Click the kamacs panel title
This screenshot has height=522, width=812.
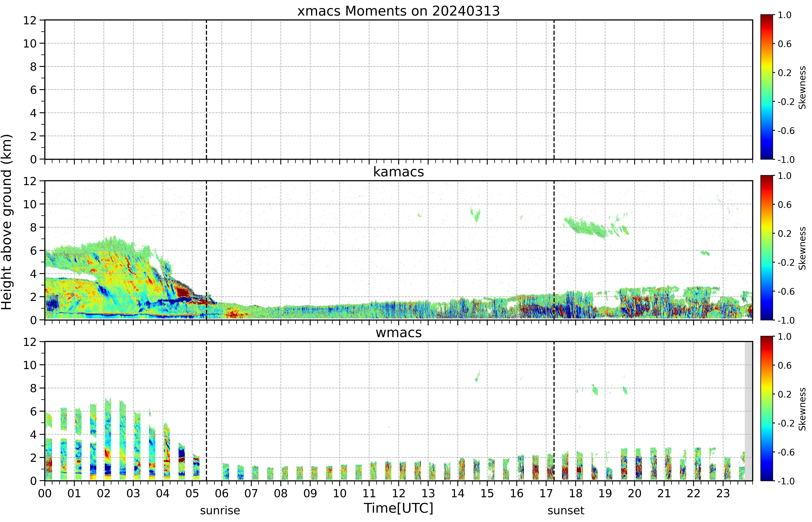pos(399,172)
